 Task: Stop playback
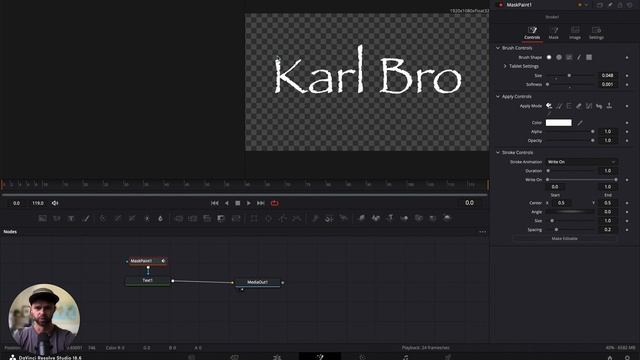[x=238, y=203]
